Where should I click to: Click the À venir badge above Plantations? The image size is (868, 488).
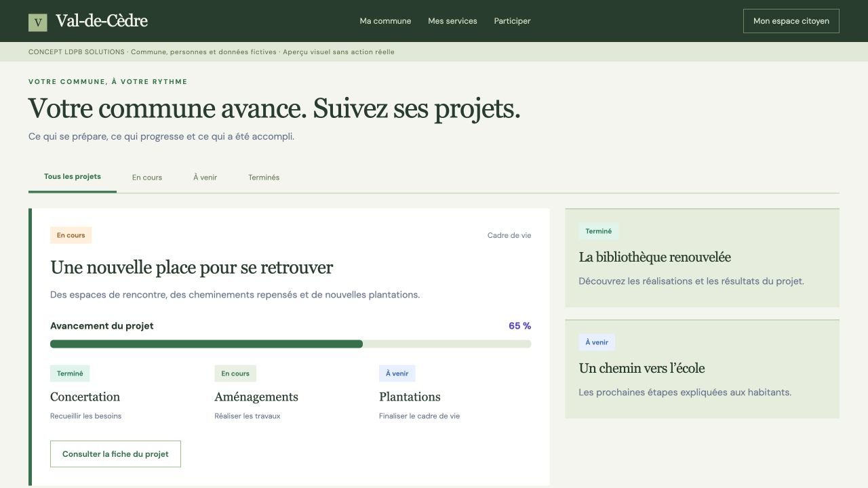pos(397,373)
